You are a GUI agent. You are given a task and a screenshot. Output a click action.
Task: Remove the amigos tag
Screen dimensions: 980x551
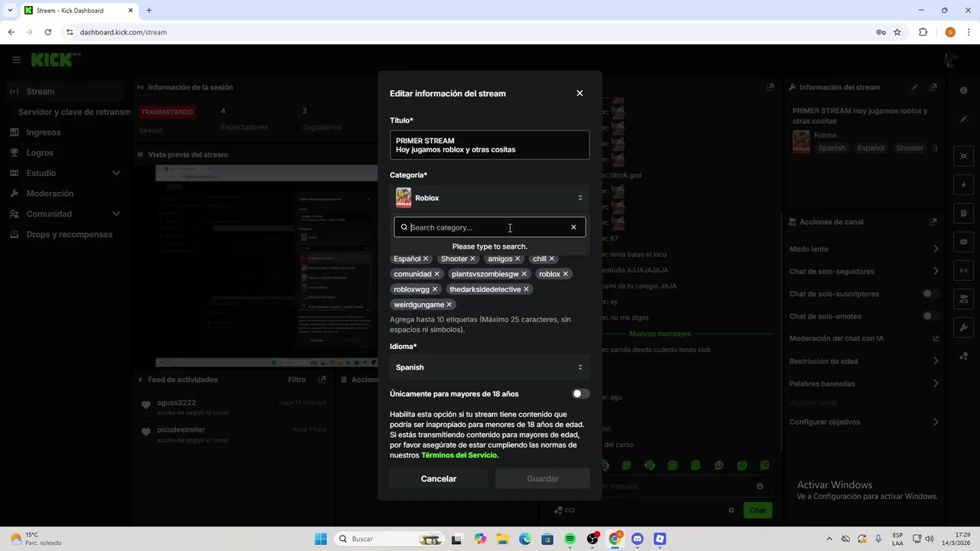(x=518, y=259)
